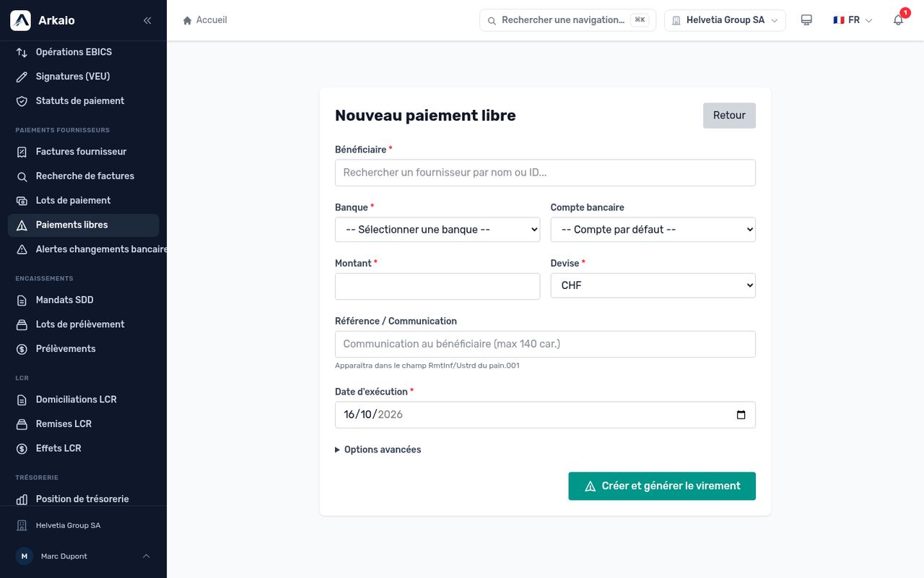Click the Arkalo logo icon

click(x=20, y=20)
